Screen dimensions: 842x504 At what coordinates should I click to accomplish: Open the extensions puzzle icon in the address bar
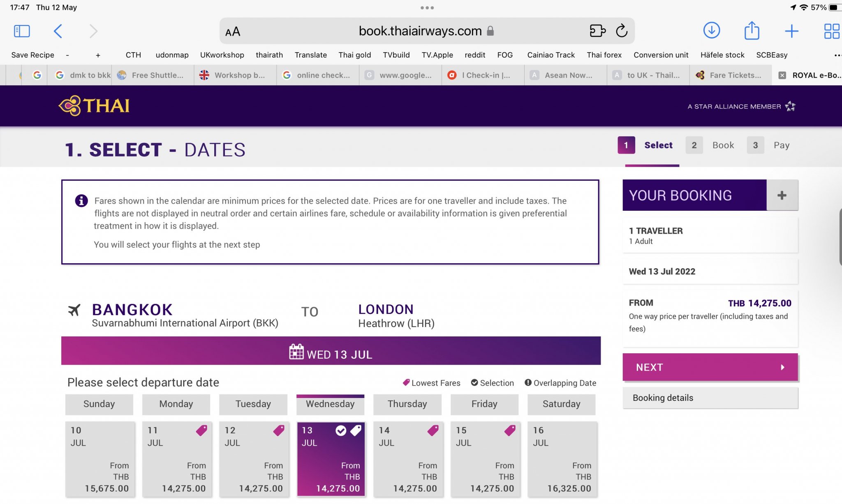pyautogui.click(x=597, y=31)
